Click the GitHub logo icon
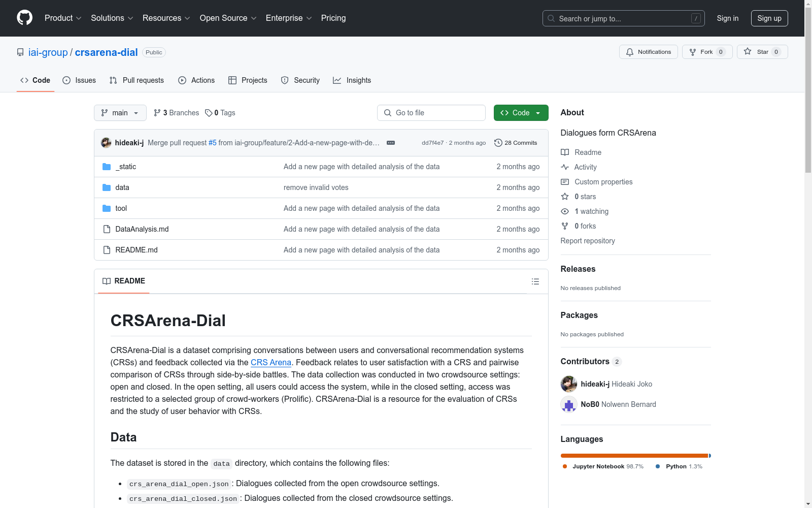Screen dimensions: 812x508 (x=24, y=18)
